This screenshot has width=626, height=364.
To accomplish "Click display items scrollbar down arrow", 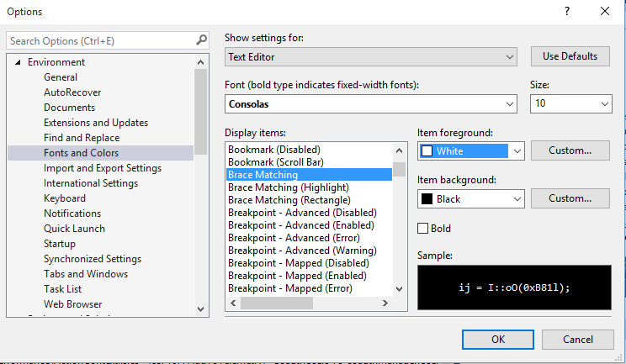I will click(399, 288).
